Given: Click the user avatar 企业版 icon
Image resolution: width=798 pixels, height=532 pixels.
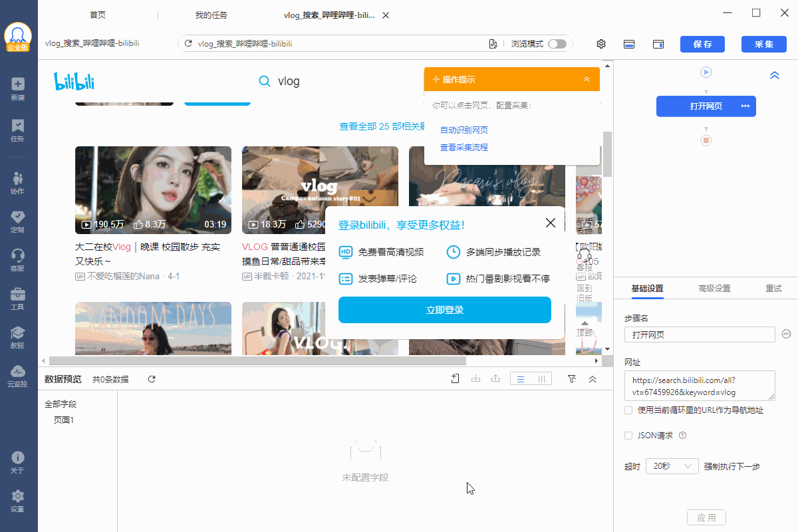Looking at the screenshot, I should click(18, 37).
